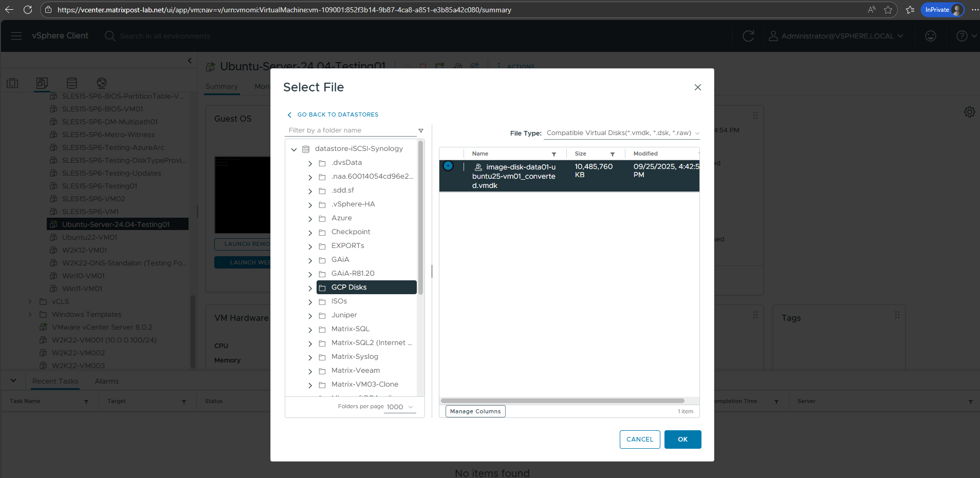Open the feedback smiley icon
The image size is (980, 478).
931,36
